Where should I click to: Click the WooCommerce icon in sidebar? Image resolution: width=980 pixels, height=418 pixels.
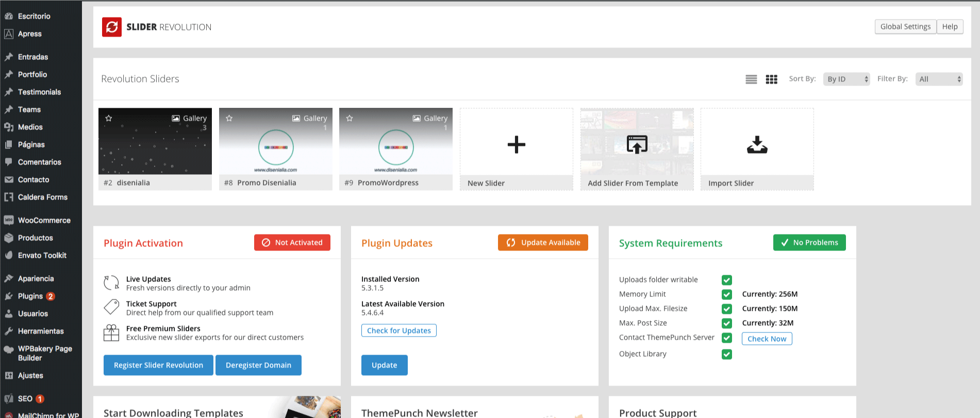coord(9,220)
